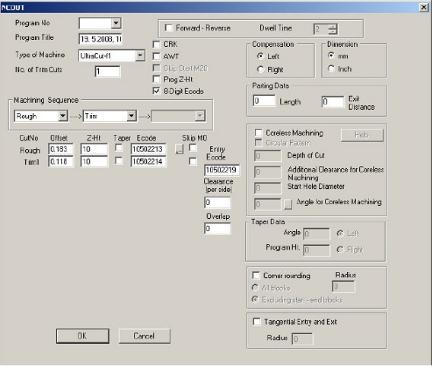Enable the Corner rounding checkbox
This screenshot has height=366, width=432.
(x=256, y=275)
